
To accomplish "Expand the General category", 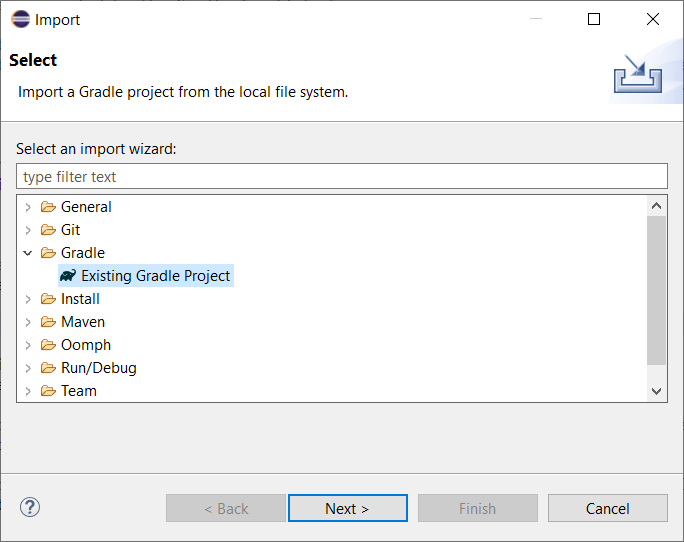I will (28, 207).
